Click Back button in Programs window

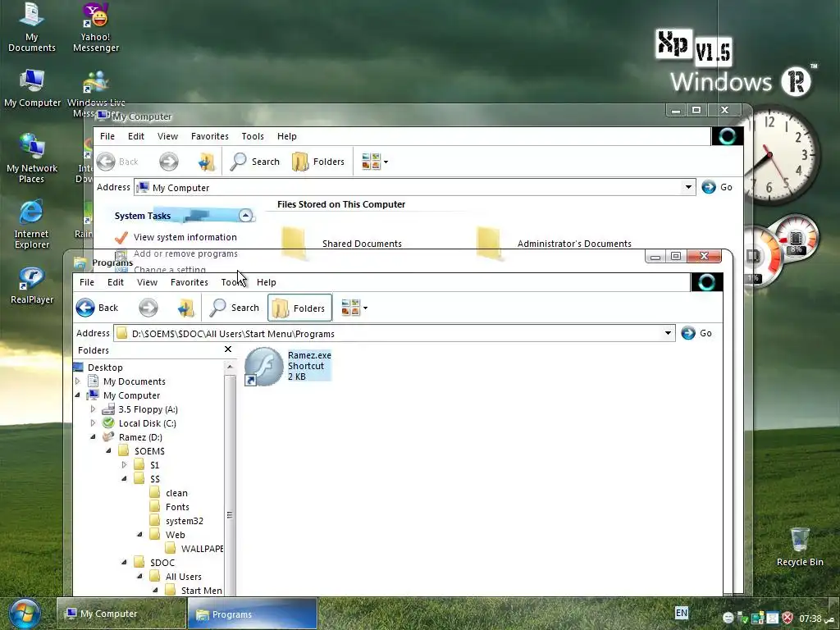click(x=97, y=308)
